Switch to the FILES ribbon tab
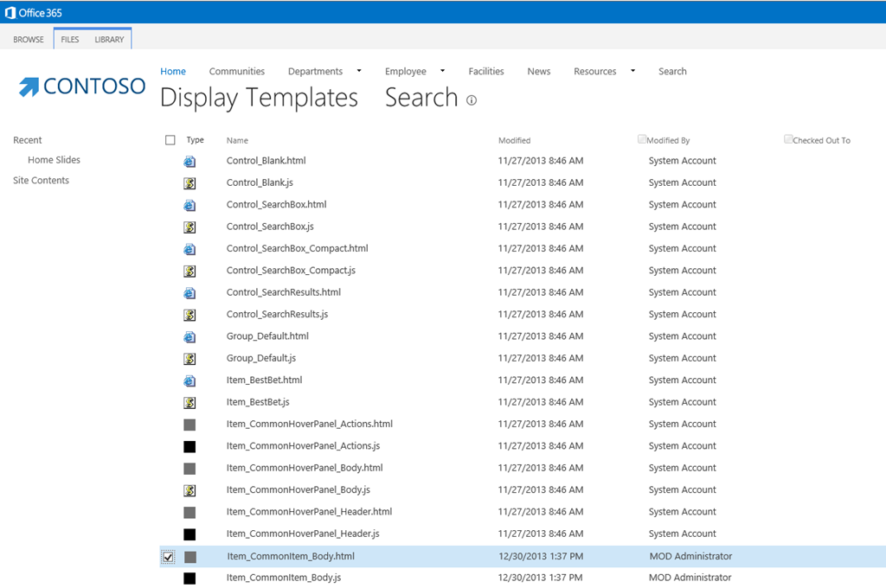This screenshot has height=588, width=886. 70,40
